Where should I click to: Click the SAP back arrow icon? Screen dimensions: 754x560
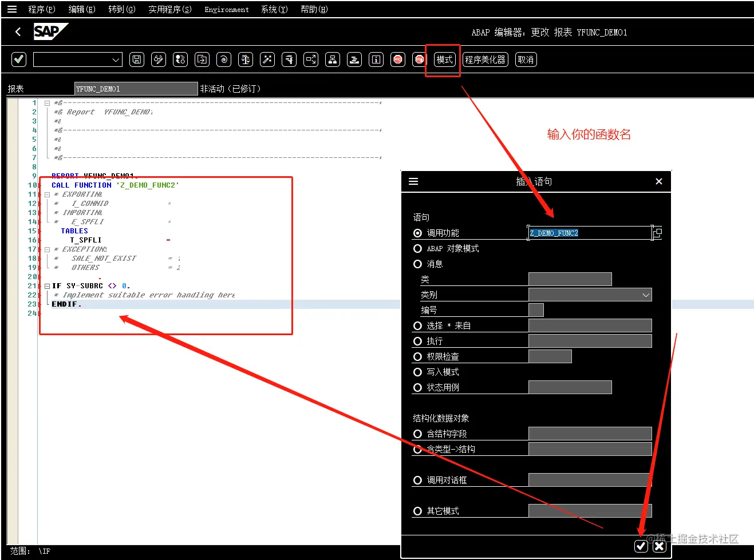18,32
